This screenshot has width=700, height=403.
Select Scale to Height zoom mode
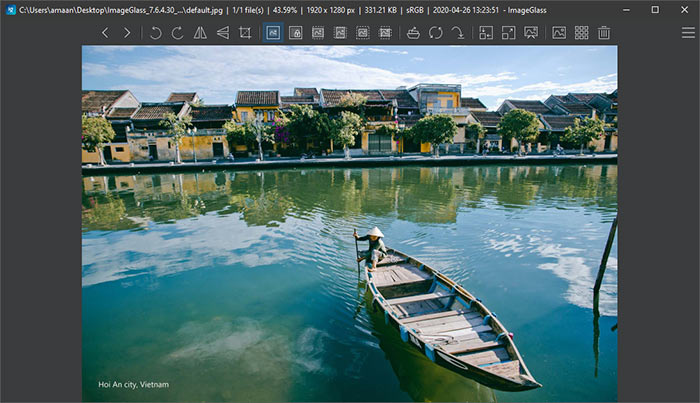point(340,33)
